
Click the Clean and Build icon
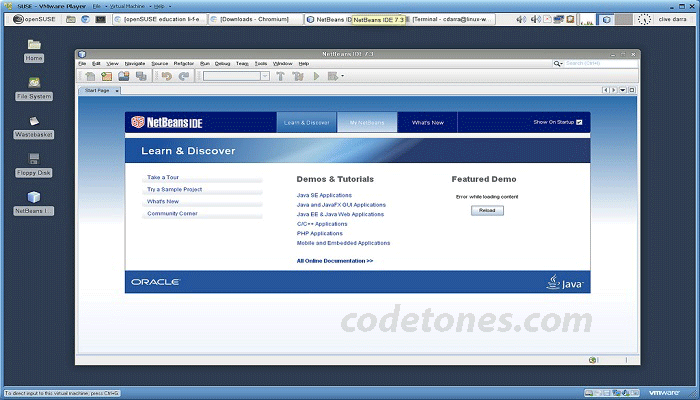(298, 76)
